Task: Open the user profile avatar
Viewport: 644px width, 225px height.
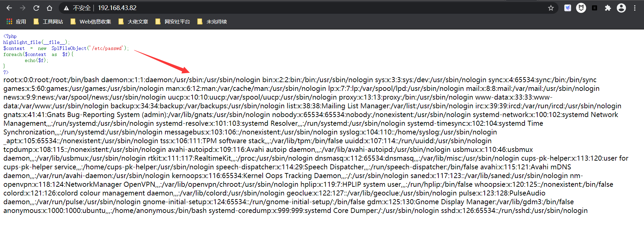Action: point(621,8)
